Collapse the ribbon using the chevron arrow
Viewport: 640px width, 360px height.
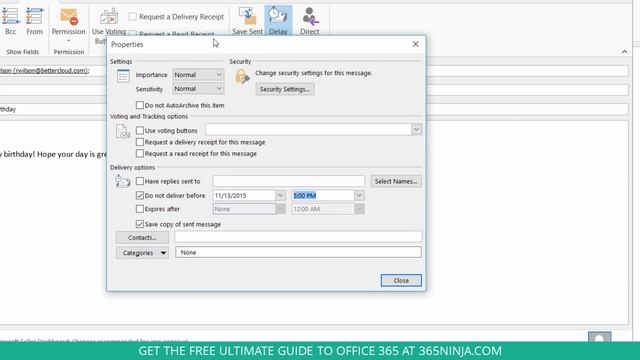[x=624, y=51]
